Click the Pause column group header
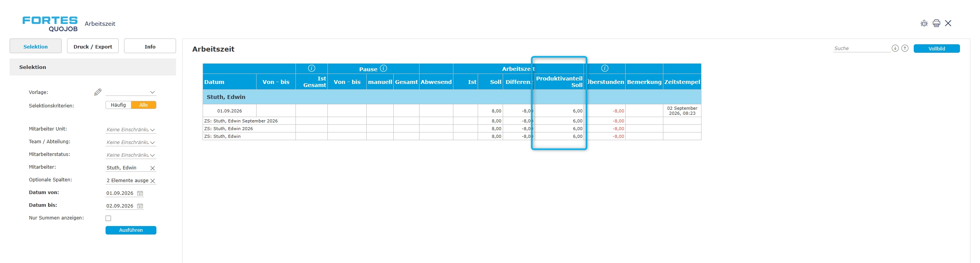This screenshot has width=980, height=263. pyautogui.click(x=373, y=69)
